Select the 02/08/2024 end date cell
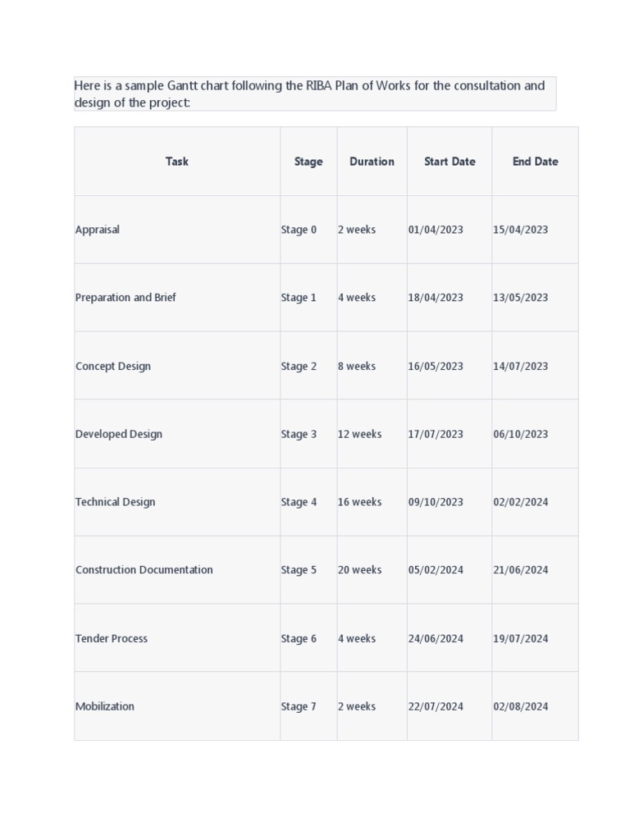 pos(535,706)
